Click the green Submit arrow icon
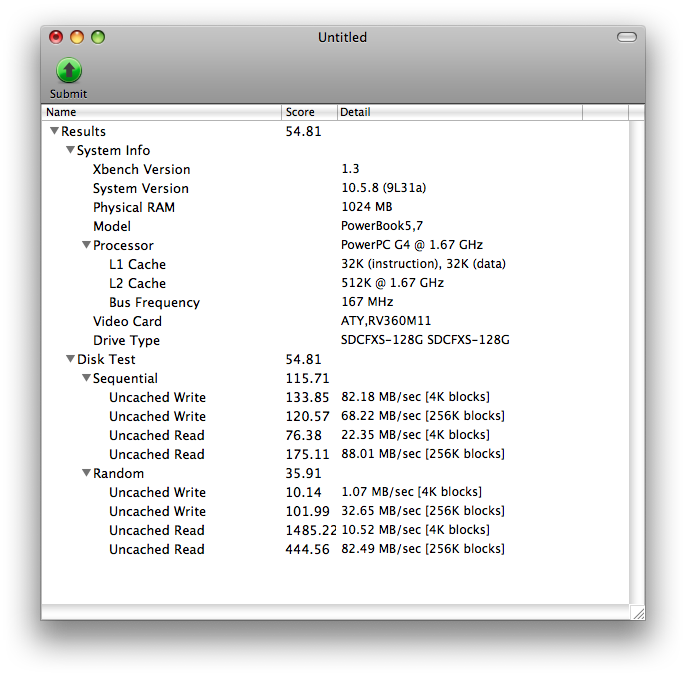Image resolution: width=686 pixels, height=676 pixels. pyautogui.click(x=69, y=70)
